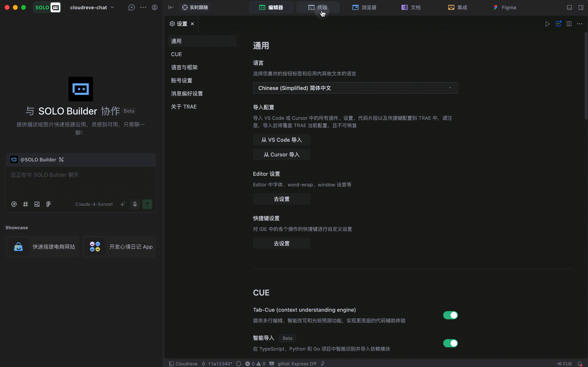Open the Claude-4-Sonnet model selector
The height and width of the screenshot is (367, 588).
click(94, 204)
